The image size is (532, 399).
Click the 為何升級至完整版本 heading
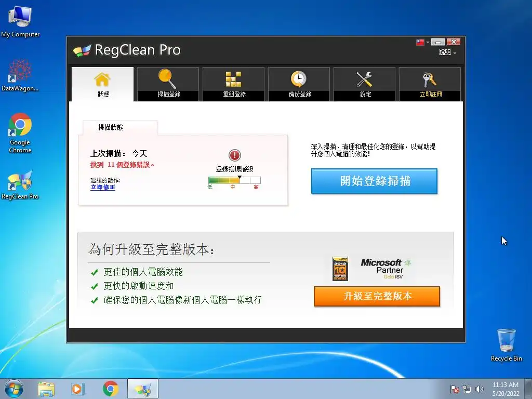(151, 249)
